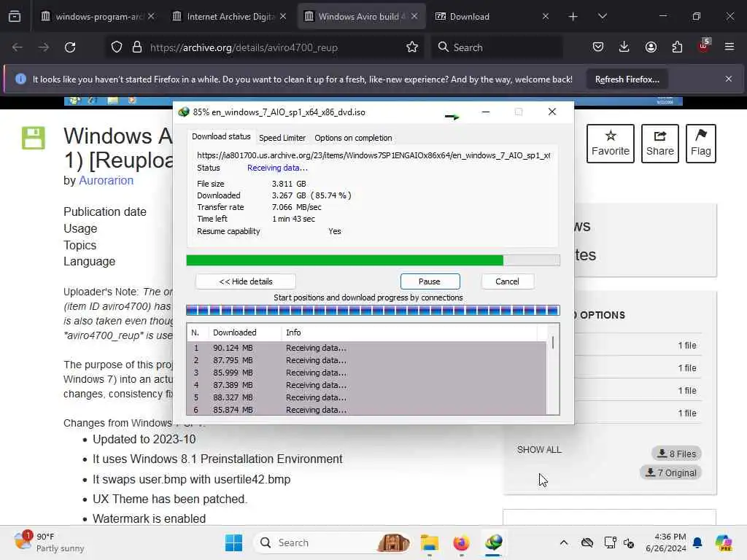747x560 pixels.
Task: Click weather widget 90°F Partly sunny
Action: tap(49, 542)
